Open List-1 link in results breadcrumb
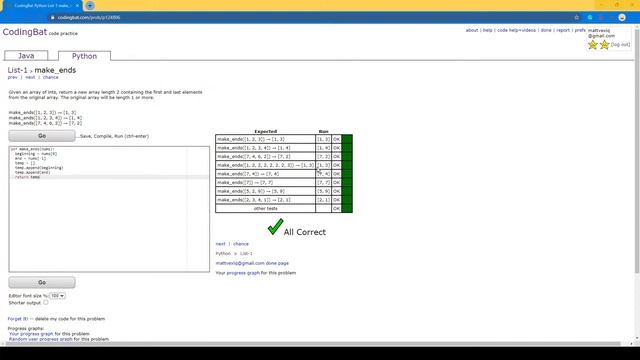 (x=246, y=253)
